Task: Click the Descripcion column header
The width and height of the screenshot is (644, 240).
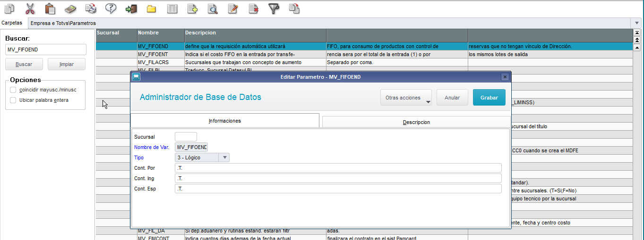Action: 255,35
